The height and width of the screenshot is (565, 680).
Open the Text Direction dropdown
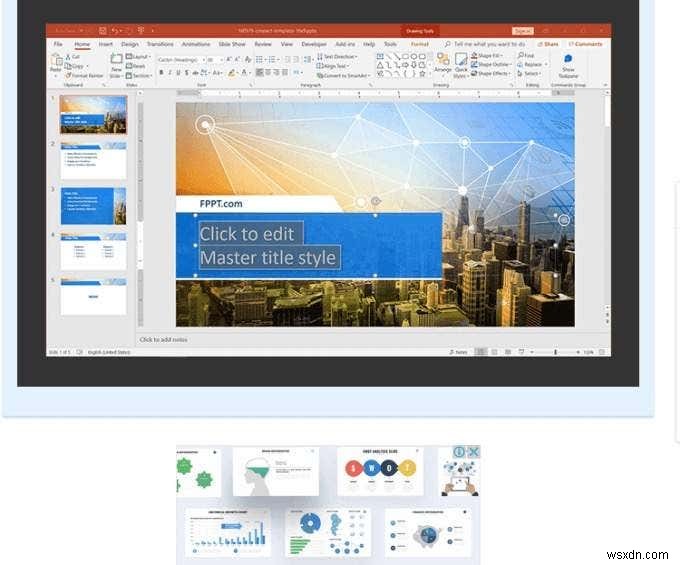(337, 57)
